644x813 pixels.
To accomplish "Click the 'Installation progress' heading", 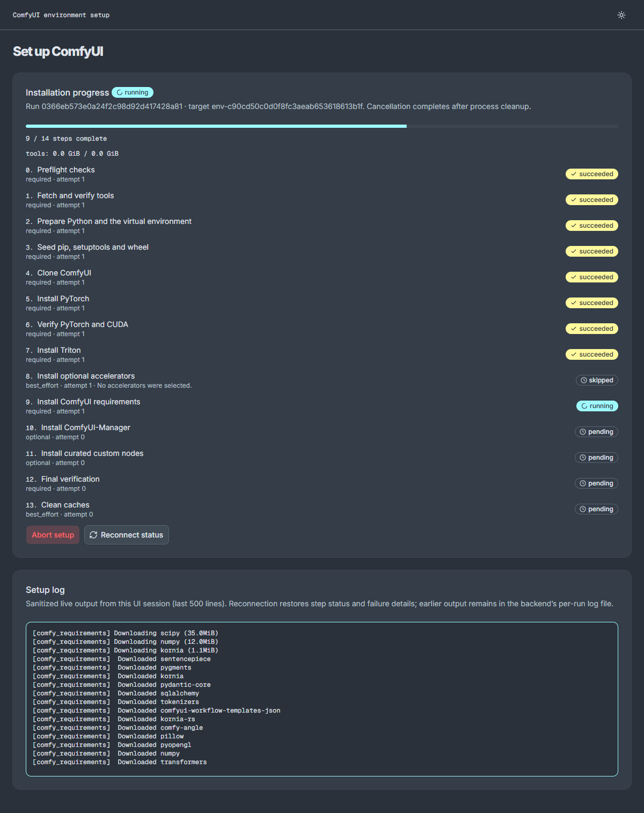I will click(x=67, y=92).
